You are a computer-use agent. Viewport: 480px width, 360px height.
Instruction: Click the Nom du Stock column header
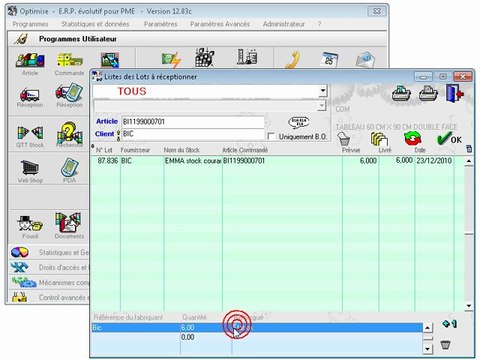click(x=181, y=150)
